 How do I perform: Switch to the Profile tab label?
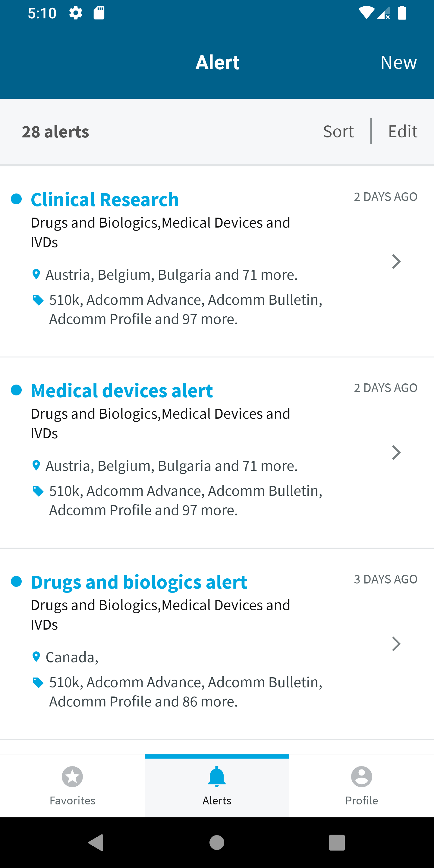[362, 800]
